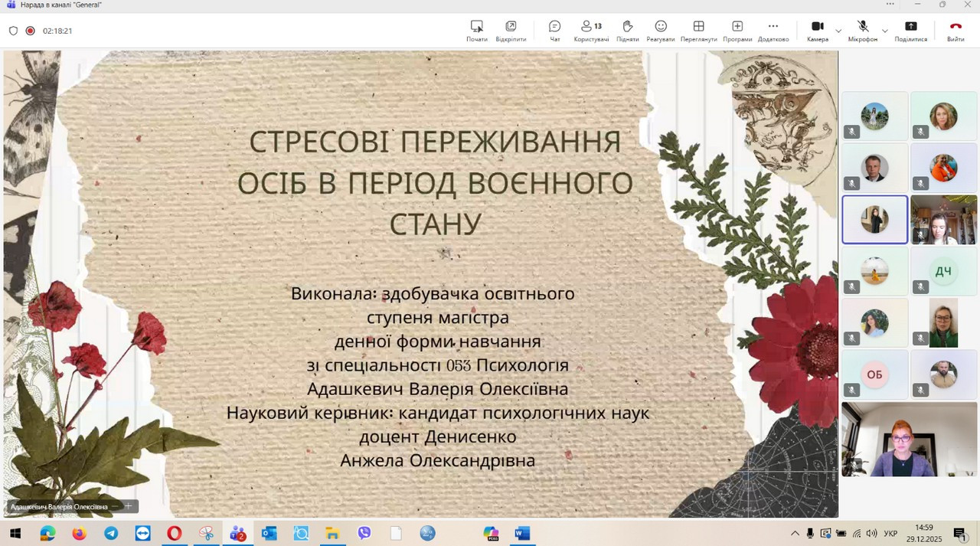
Task: Show the Користувачі participants list
Action: (590, 30)
